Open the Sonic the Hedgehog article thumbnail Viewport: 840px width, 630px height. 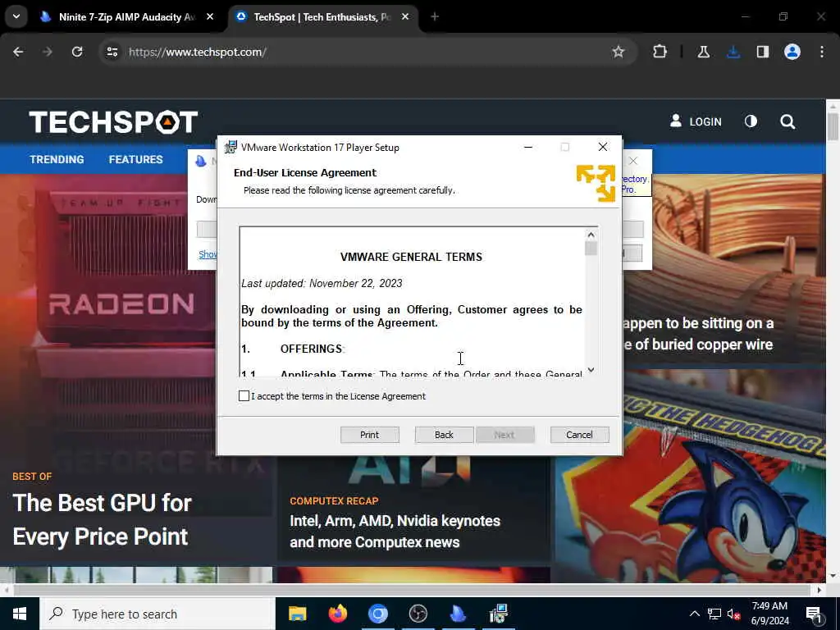(x=691, y=477)
